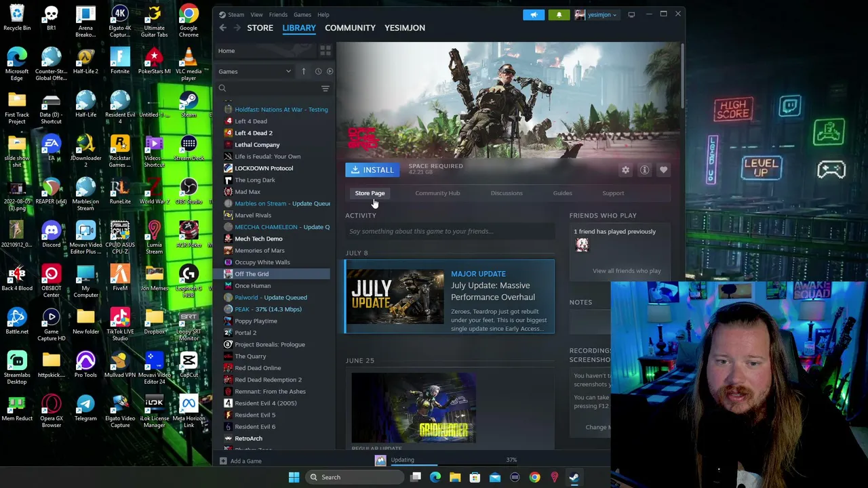
Task: Toggle the sort ascending arrow in library
Action: tap(303, 71)
